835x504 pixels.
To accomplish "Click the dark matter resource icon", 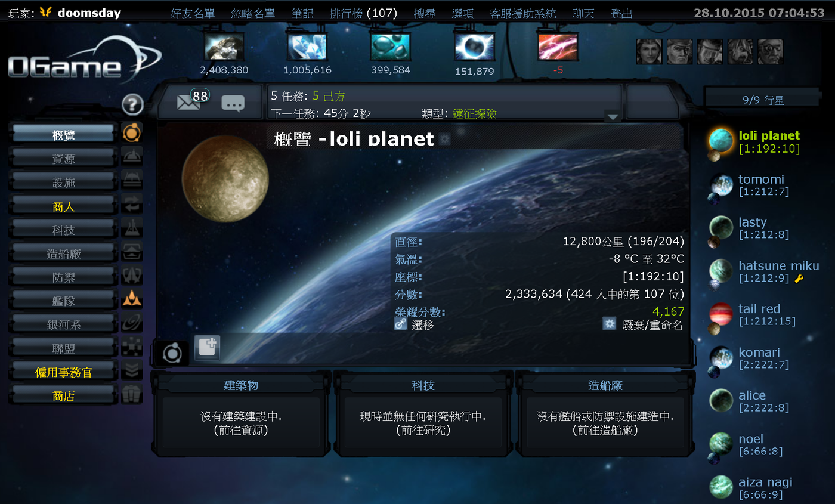I will (474, 47).
